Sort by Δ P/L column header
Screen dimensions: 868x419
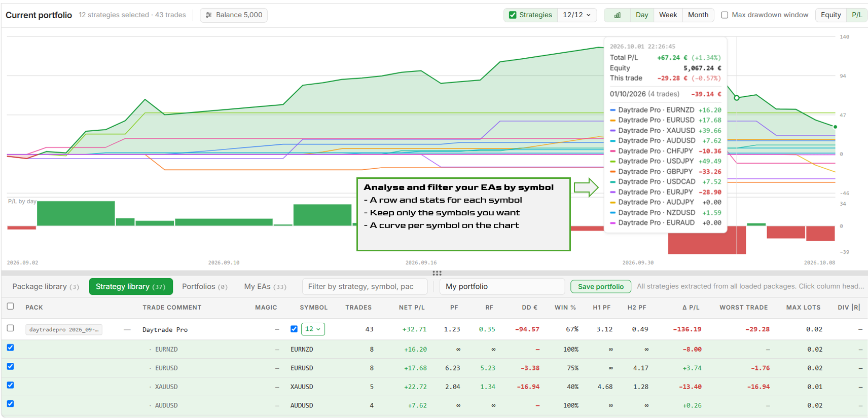(x=691, y=308)
